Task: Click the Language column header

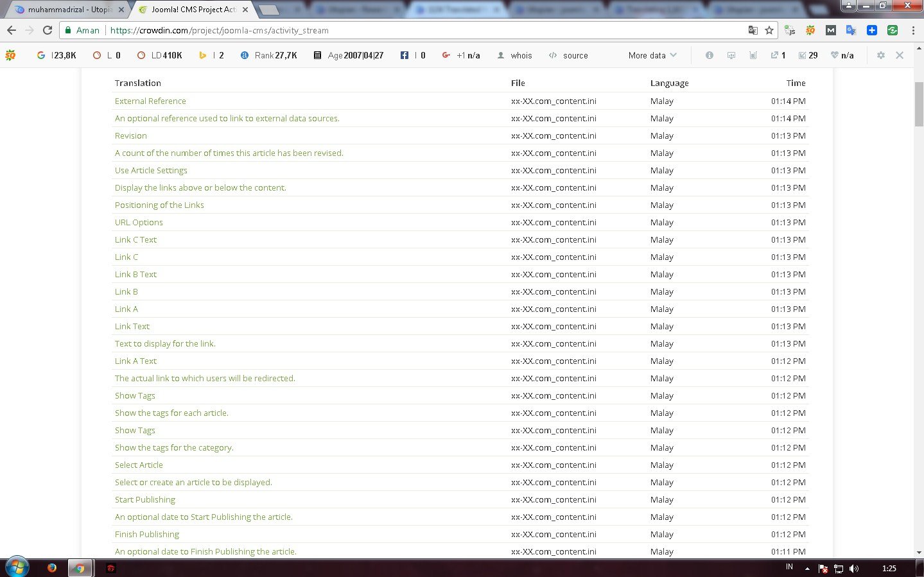Action: (x=669, y=83)
